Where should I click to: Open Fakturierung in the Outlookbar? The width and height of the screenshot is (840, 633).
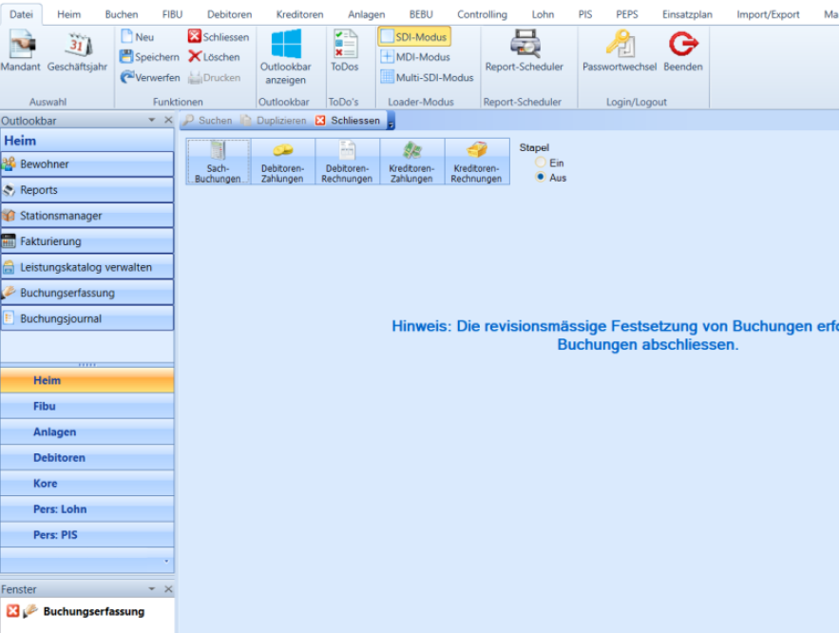coord(87,241)
